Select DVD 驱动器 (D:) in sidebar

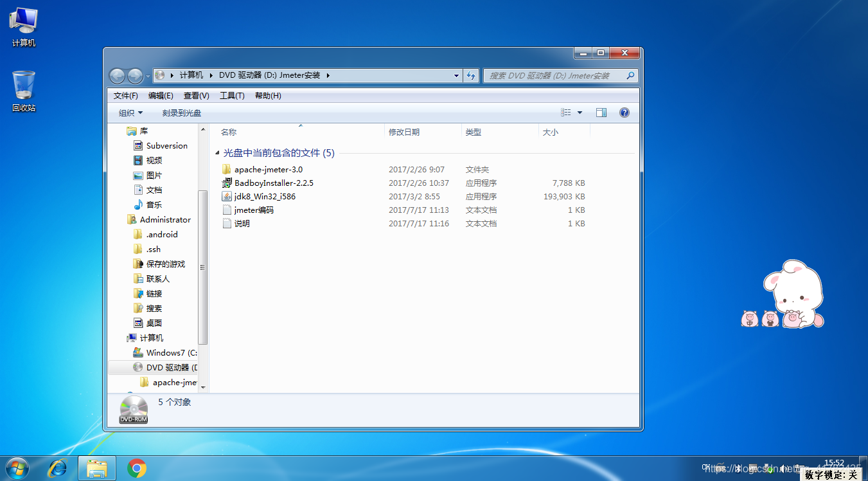click(164, 367)
